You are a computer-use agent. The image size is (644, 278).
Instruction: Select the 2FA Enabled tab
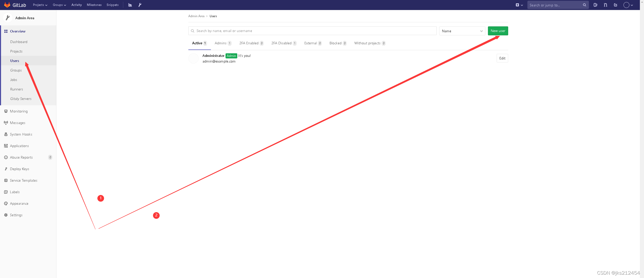251,43
